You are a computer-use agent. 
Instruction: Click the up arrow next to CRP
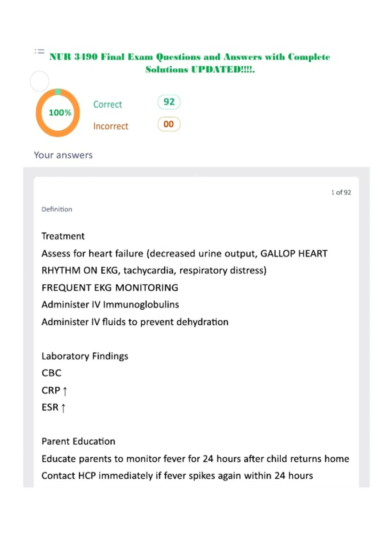tap(65, 391)
